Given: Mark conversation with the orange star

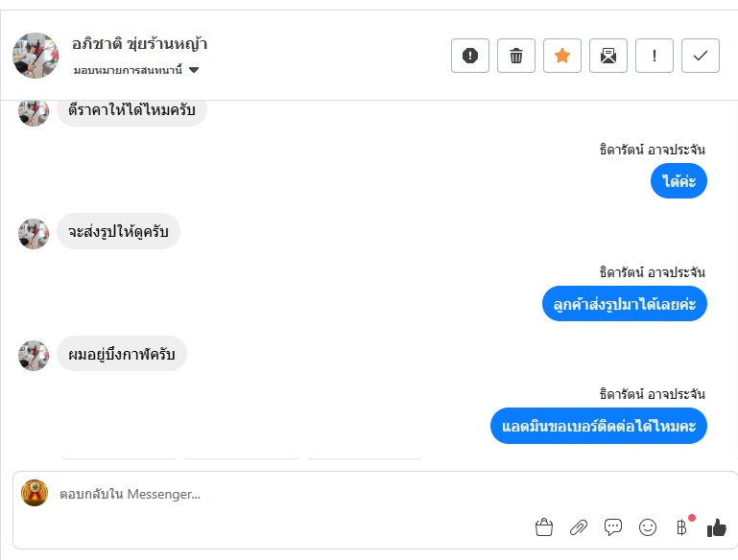Looking at the screenshot, I should pyautogui.click(x=562, y=56).
